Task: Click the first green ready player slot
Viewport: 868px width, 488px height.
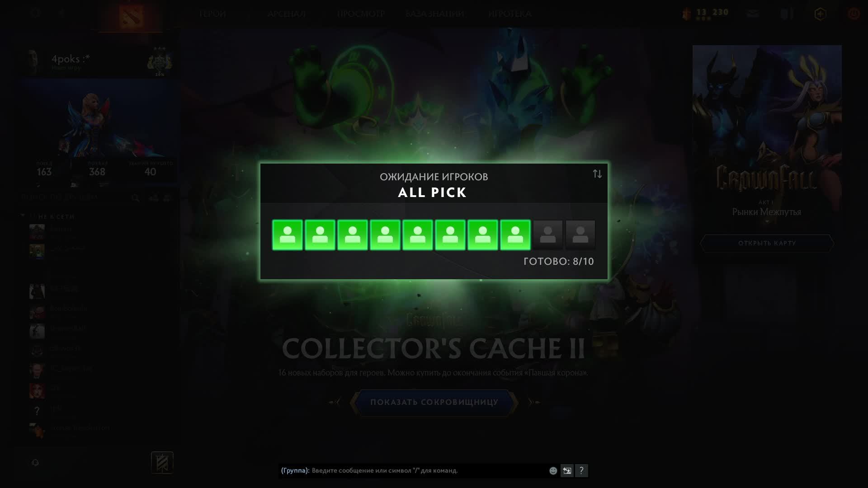Action: click(x=288, y=235)
